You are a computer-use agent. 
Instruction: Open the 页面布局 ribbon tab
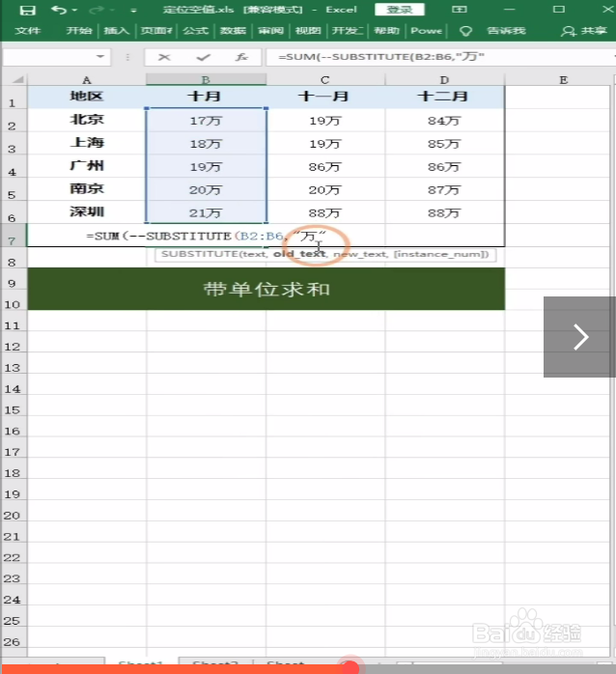click(156, 31)
